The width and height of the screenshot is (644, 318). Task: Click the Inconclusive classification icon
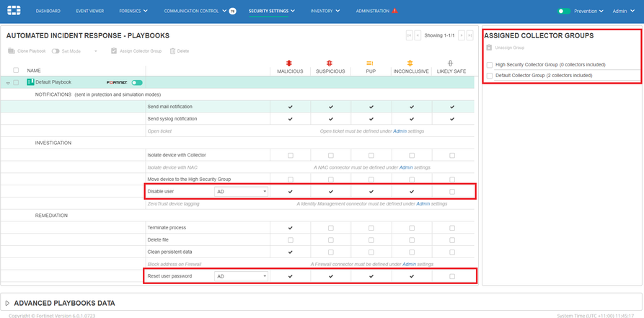click(x=410, y=63)
